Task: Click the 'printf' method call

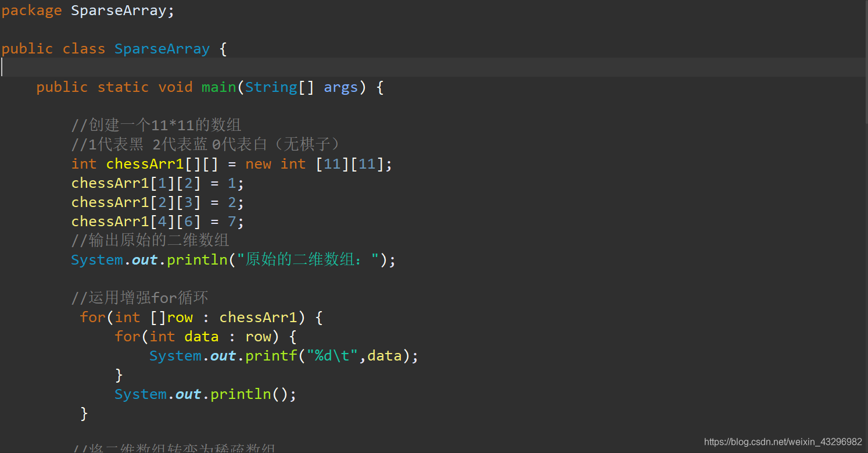Action: click(271, 356)
